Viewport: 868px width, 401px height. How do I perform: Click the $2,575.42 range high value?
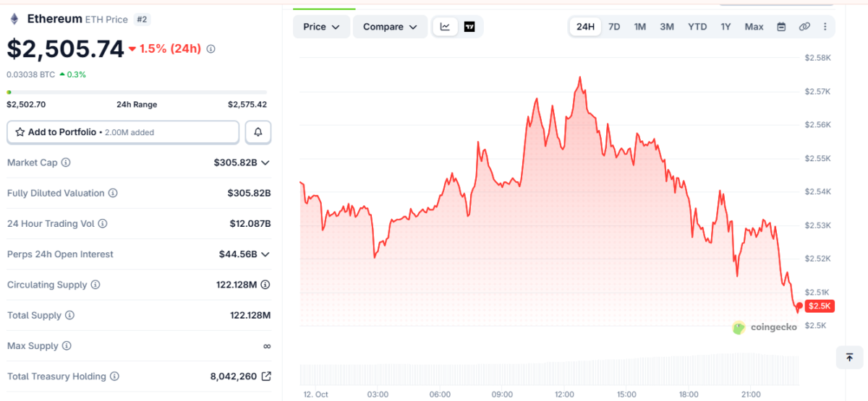coord(247,105)
